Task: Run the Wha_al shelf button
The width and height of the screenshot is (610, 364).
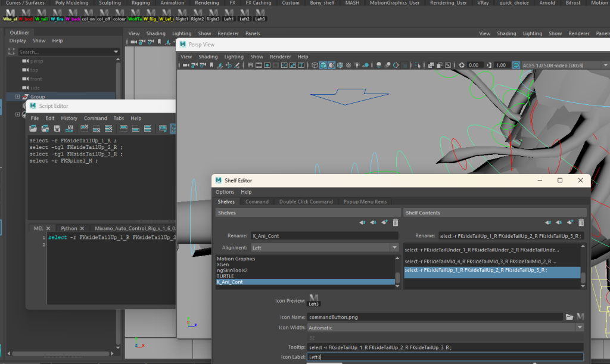Action: 10,15
